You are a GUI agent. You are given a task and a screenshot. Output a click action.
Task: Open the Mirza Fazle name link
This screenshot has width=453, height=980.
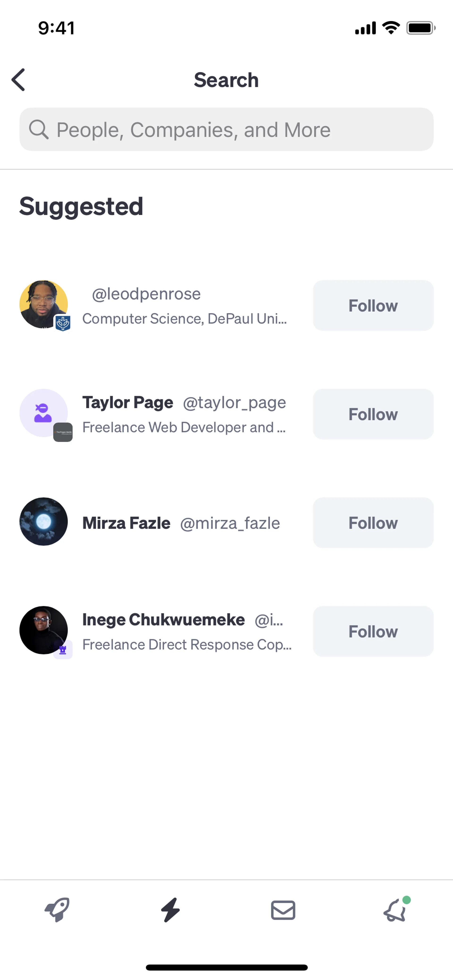[126, 523]
